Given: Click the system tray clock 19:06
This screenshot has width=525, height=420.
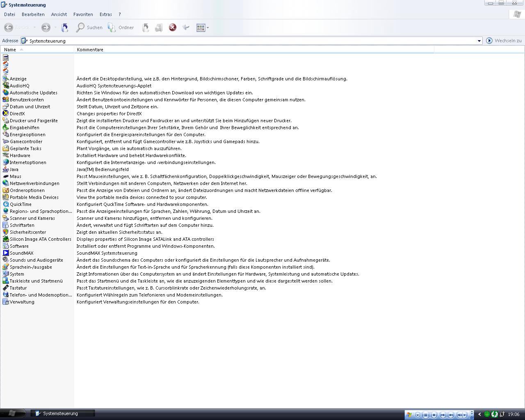Looking at the screenshot, I should pos(514,414).
